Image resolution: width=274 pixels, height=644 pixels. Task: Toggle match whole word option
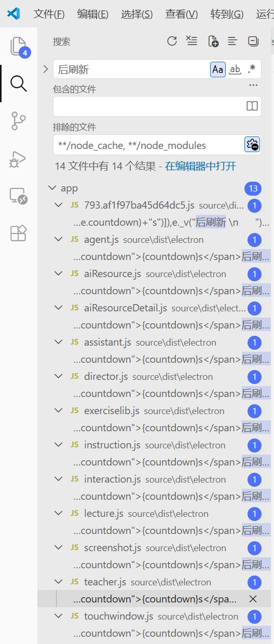235,70
